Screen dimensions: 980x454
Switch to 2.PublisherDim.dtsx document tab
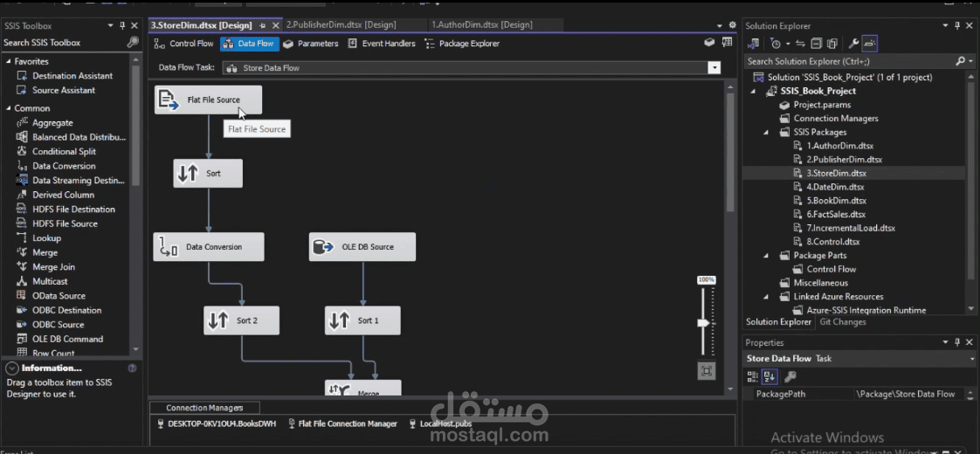pyautogui.click(x=342, y=25)
